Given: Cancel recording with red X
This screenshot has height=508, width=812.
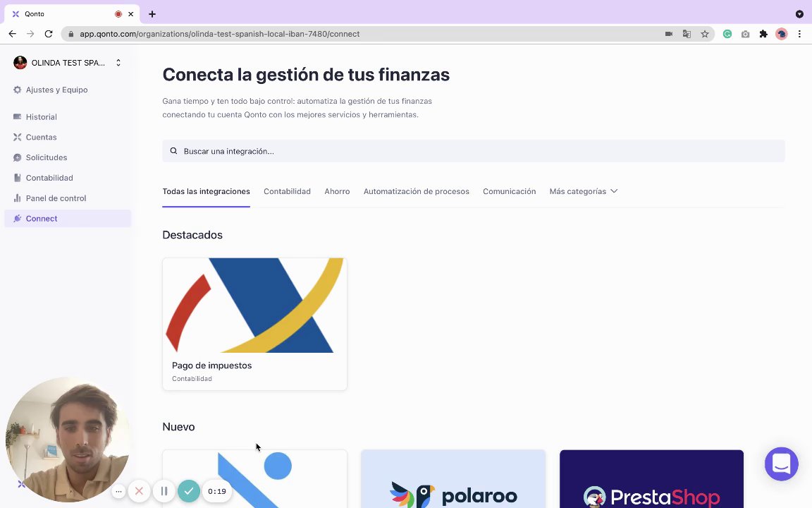Looking at the screenshot, I should [x=139, y=491].
